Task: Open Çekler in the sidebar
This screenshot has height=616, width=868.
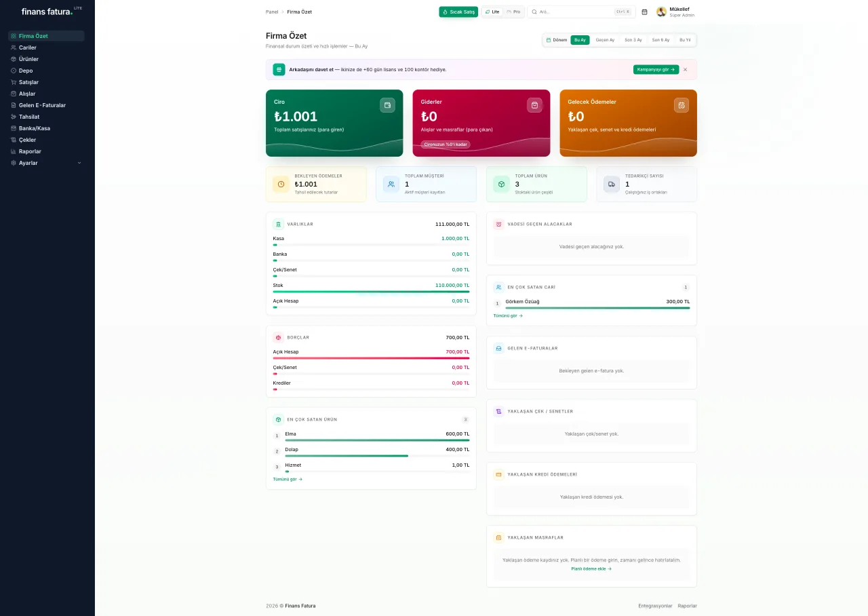Action: pos(46,140)
